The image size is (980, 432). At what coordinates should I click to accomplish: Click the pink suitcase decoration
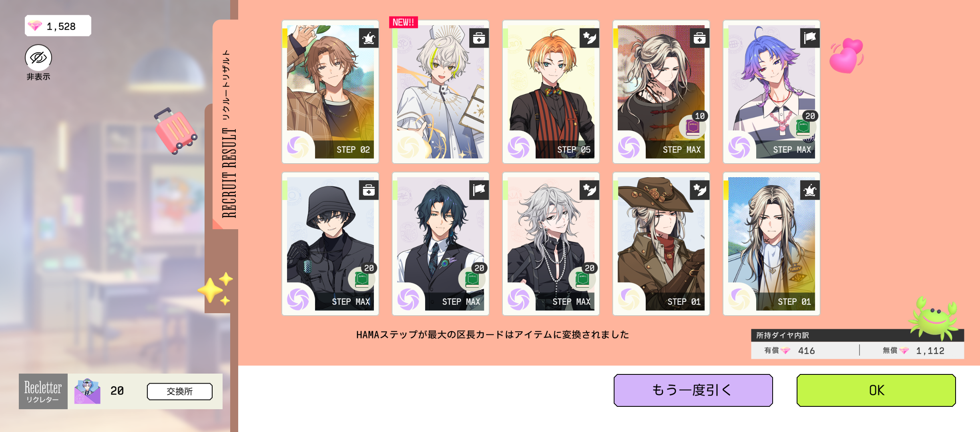pos(175,130)
